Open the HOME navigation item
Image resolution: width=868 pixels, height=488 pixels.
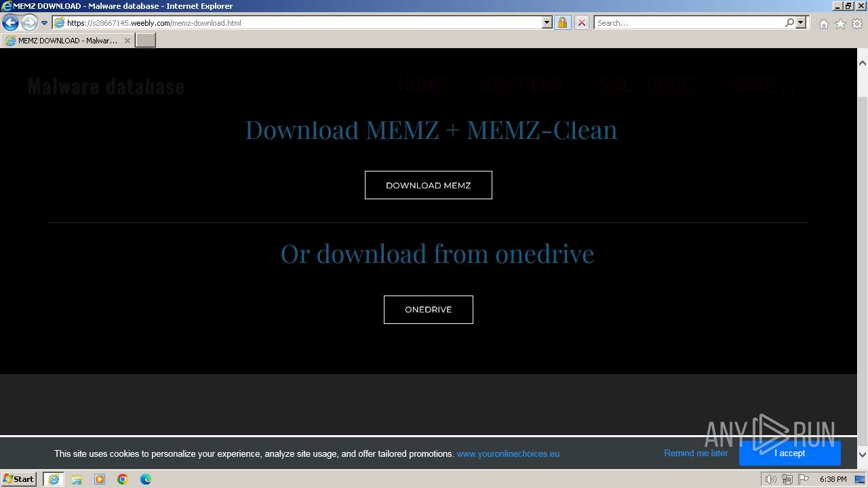coord(422,85)
